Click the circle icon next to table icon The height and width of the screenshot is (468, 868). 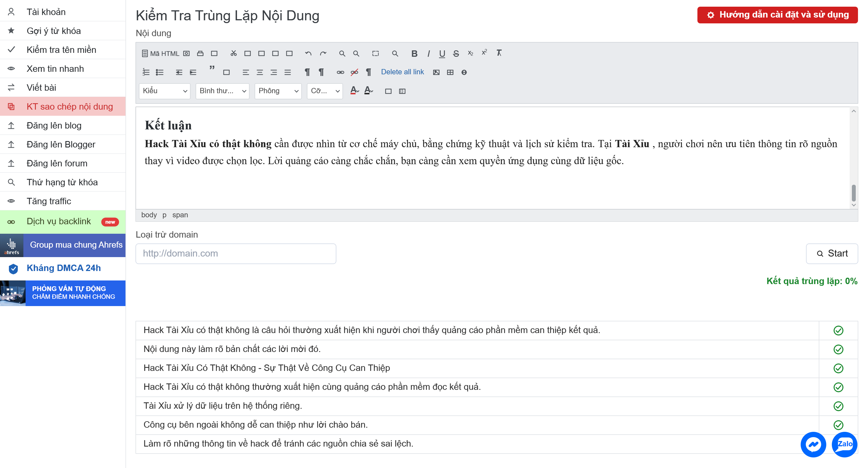464,72
